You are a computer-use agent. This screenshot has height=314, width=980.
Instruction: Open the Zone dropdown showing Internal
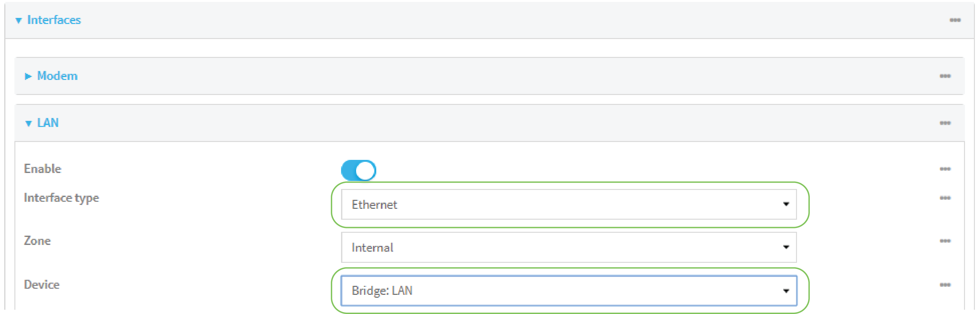(x=568, y=247)
